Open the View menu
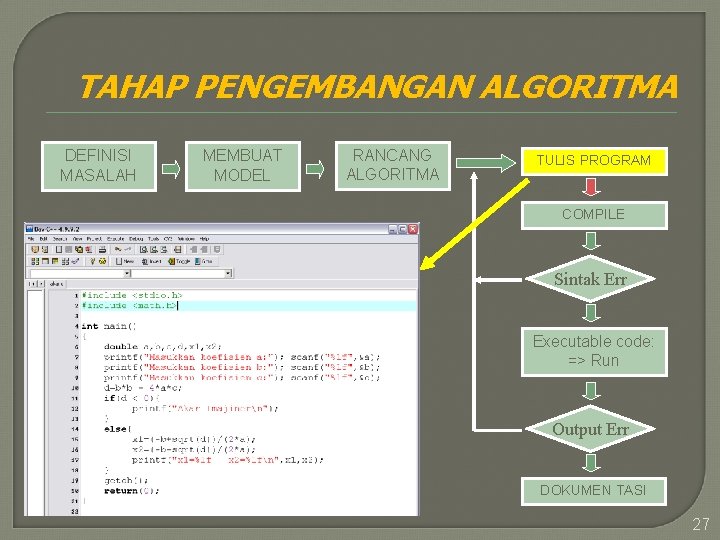The image size is (720, 540). (78, 239)
